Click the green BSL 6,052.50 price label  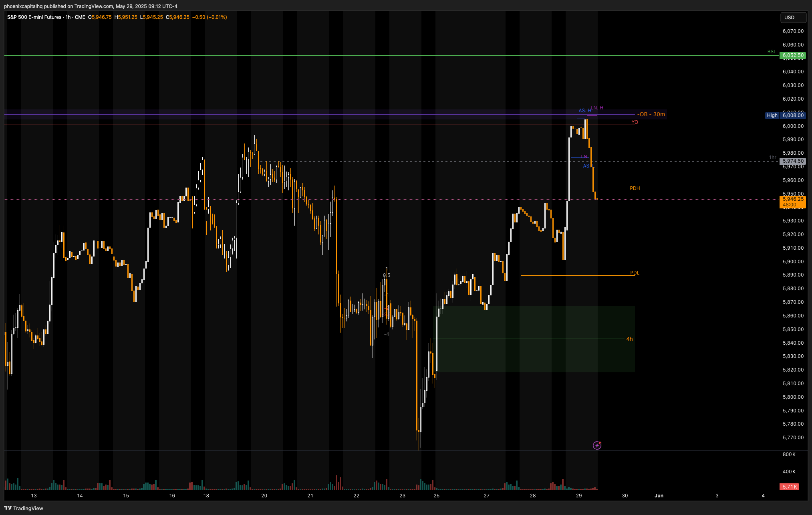point(792,55)
